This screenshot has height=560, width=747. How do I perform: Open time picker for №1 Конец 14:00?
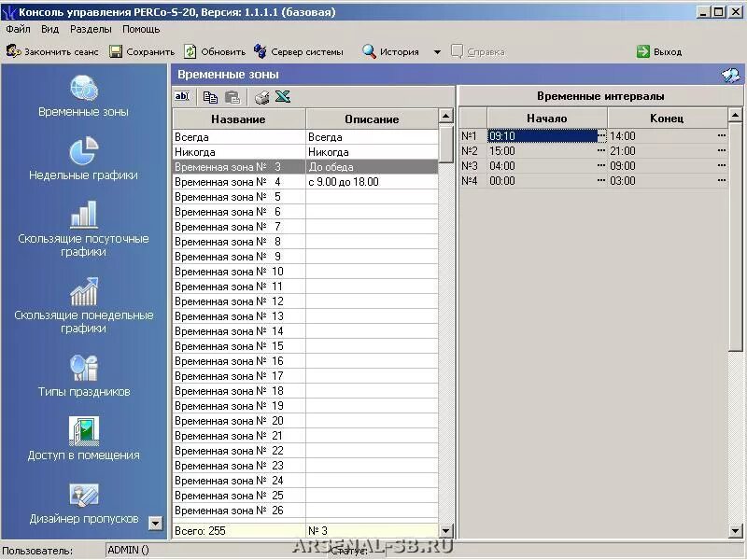click(722, 135)
